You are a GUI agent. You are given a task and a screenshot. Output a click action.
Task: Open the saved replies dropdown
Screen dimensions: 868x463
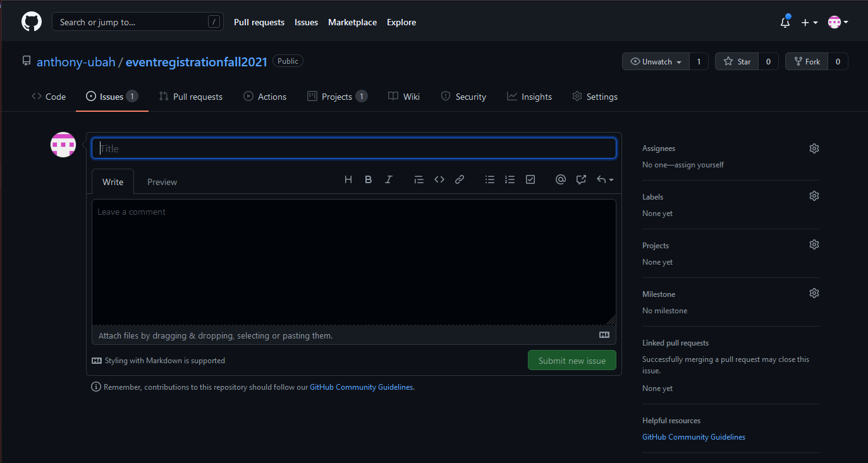(605, 180)
